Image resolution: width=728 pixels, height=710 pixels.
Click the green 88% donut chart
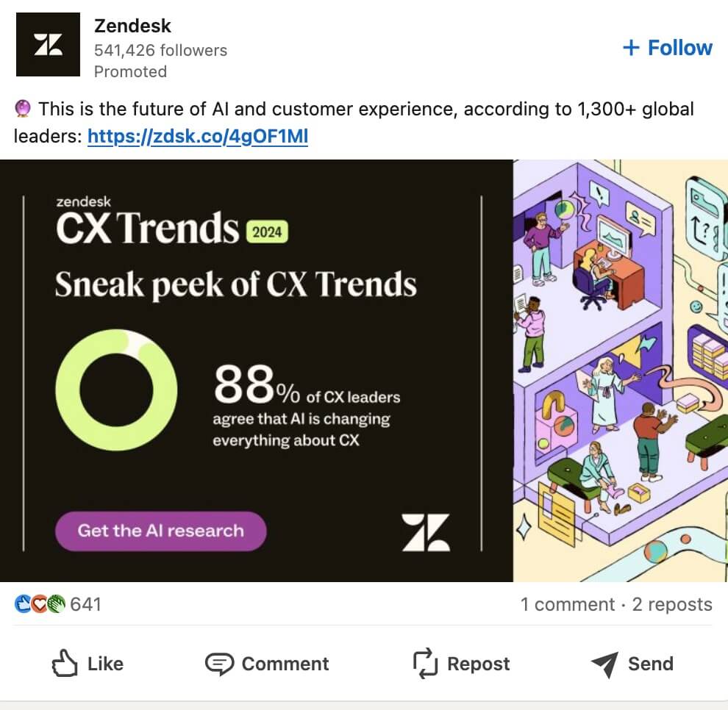coord(116,390)
